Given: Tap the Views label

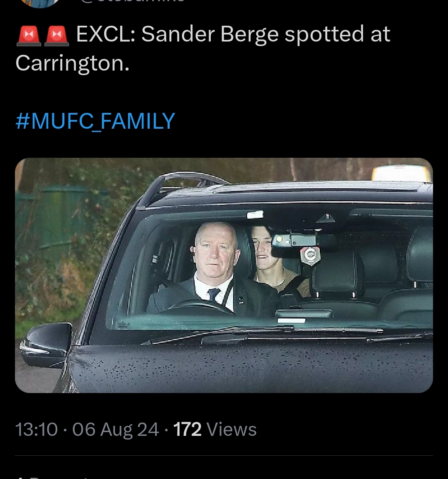Looking at the screenshot, I should click(x=231, y=429).
